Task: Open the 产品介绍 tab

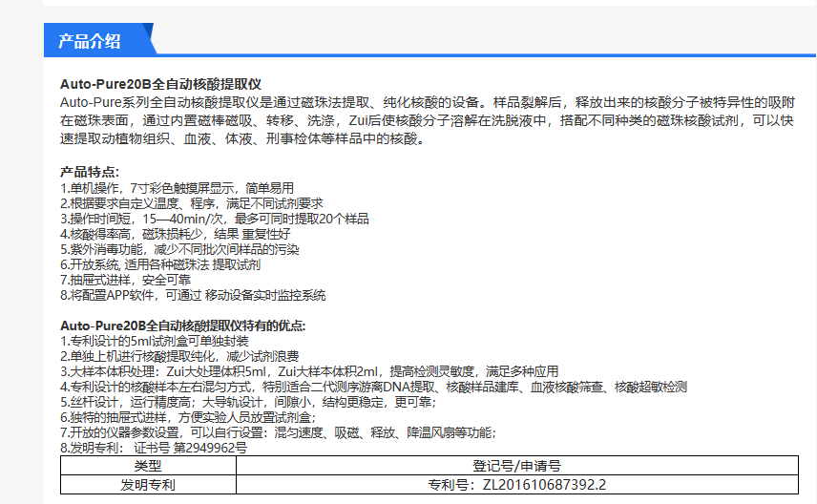Action: pos(91,40)
